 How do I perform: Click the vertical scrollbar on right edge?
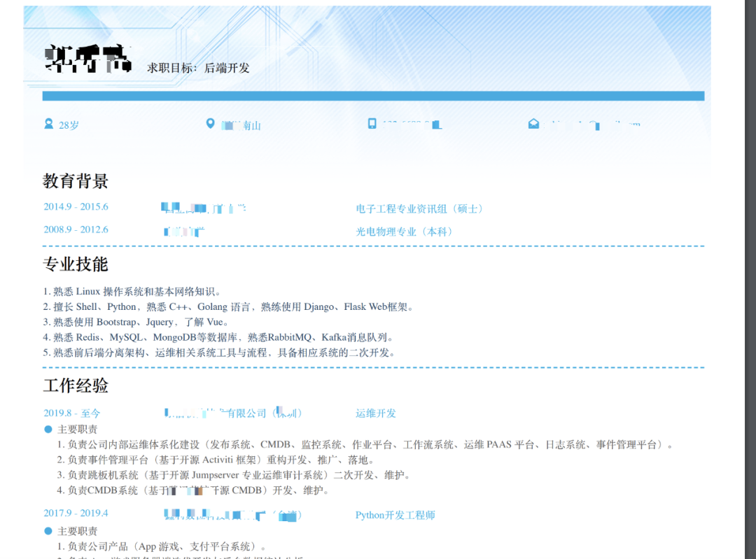click(x=750, y=280)
